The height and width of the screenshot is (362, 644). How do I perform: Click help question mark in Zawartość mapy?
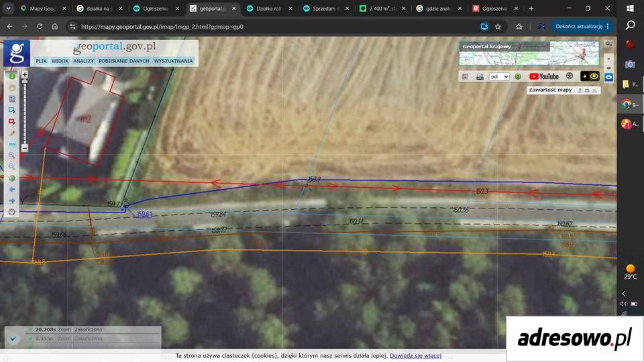(580, 90)
